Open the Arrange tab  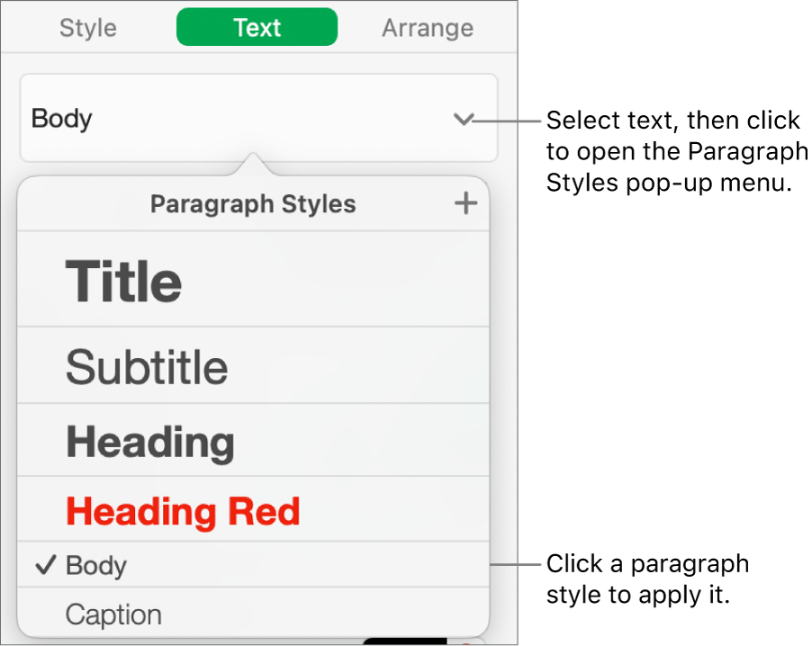(427, 28)
